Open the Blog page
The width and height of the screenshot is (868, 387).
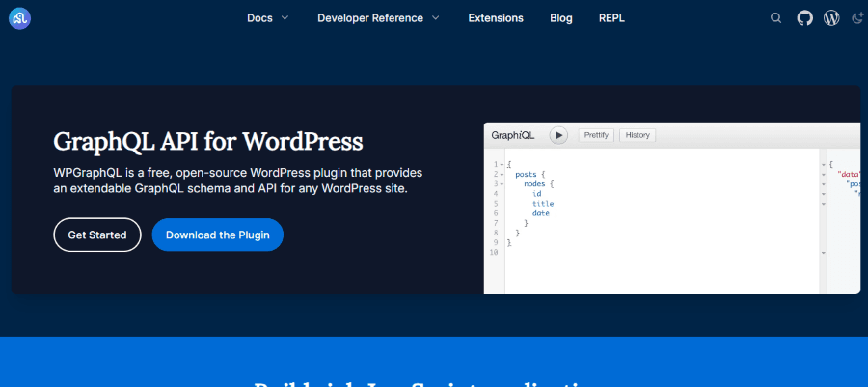tap(560, 18)
